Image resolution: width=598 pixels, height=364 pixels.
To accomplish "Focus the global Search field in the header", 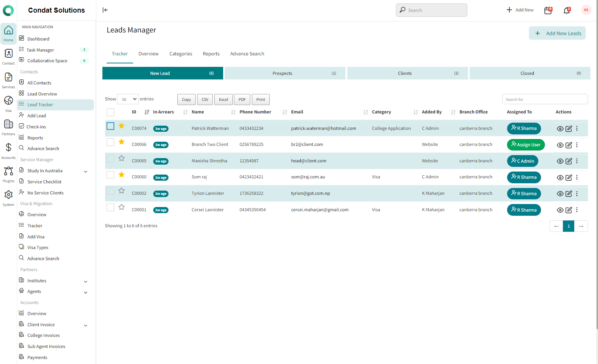I will (431, 10).
